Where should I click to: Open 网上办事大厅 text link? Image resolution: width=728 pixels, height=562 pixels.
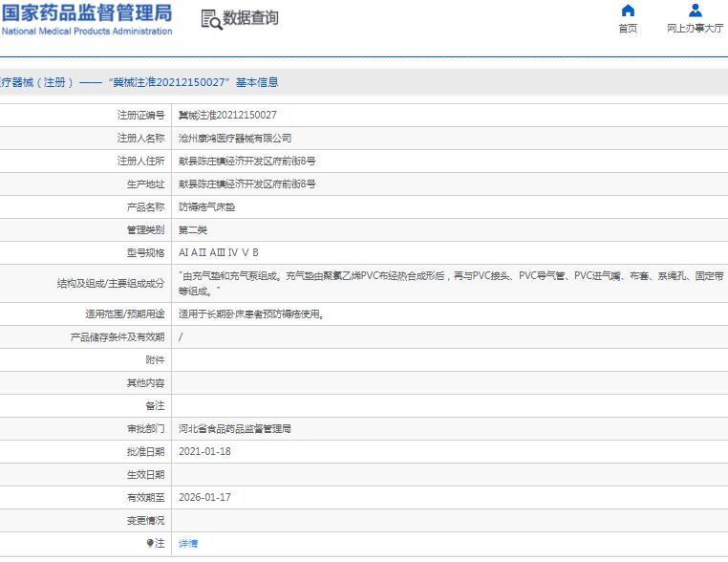pos(695,29)
